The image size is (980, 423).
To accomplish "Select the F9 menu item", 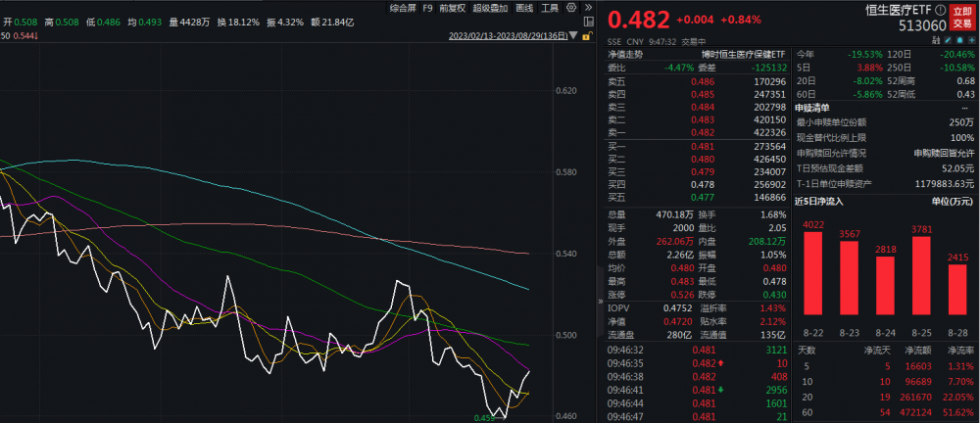I will point(427,8).
